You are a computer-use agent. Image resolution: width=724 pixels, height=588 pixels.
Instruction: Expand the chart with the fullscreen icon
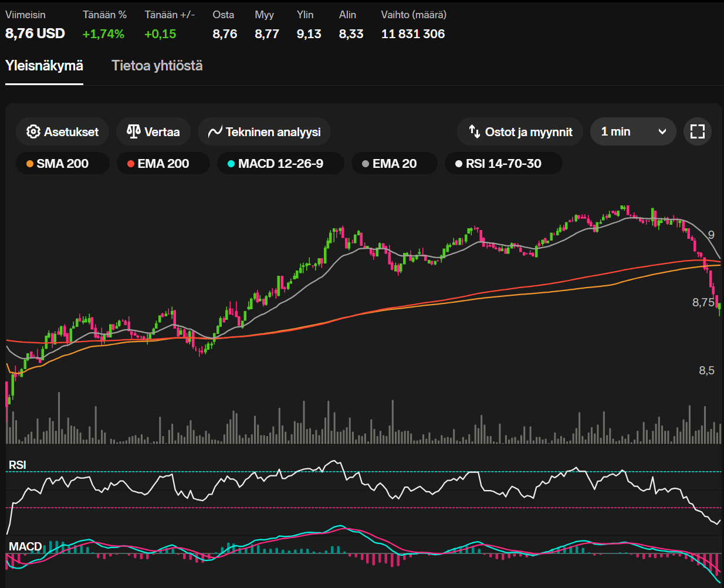pos(698,131)
